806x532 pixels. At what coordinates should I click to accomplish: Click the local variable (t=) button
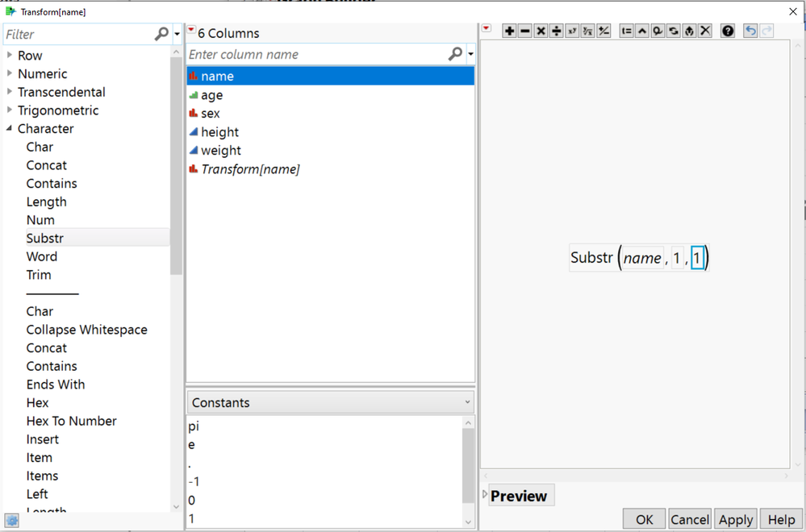(x=626, y=31)
